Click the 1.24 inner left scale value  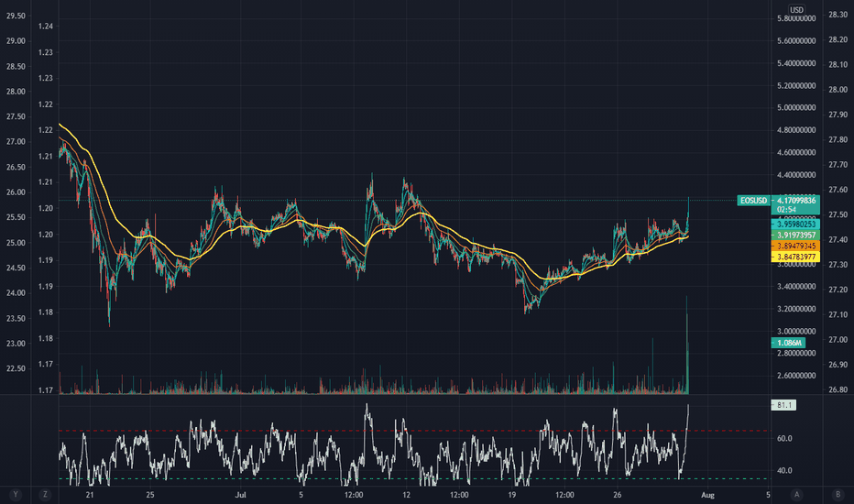[46, 27]
